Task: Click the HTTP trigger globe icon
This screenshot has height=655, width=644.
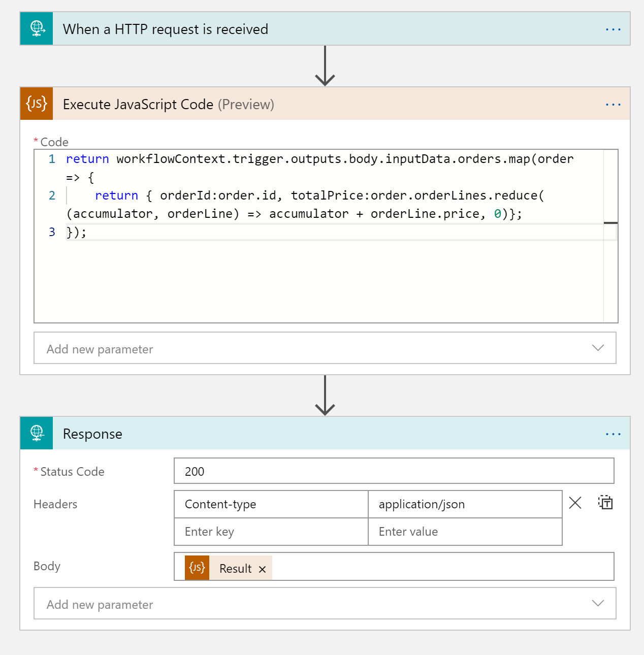Action: [36, 28]
